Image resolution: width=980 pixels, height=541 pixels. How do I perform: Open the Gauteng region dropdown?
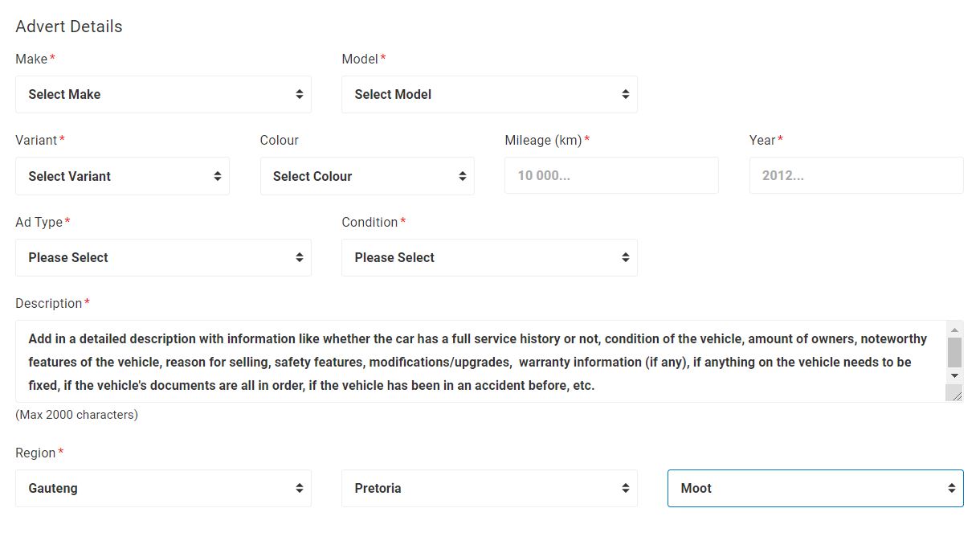(x=163, y=488)
